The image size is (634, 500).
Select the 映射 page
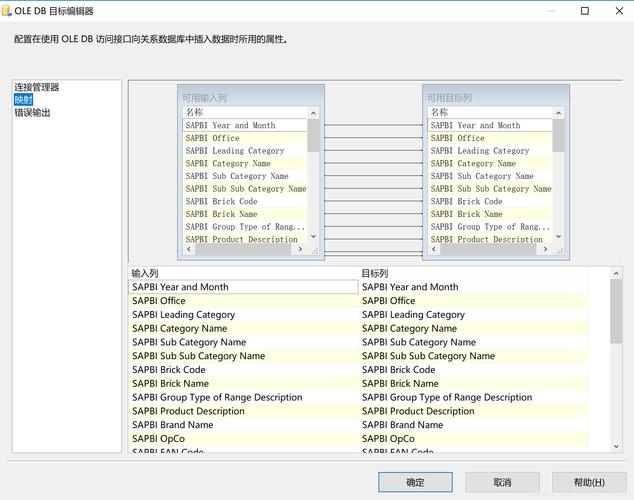23,99
